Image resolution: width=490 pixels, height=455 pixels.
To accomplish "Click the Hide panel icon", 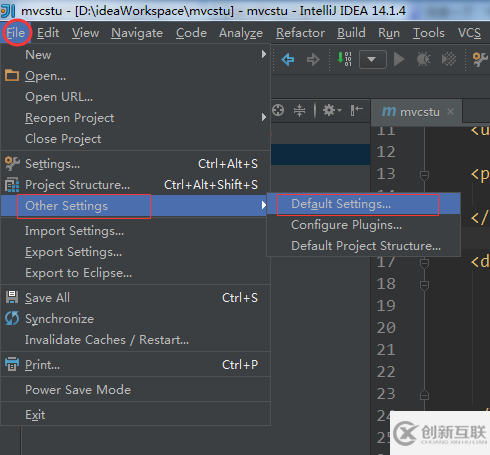I will 356,110.
